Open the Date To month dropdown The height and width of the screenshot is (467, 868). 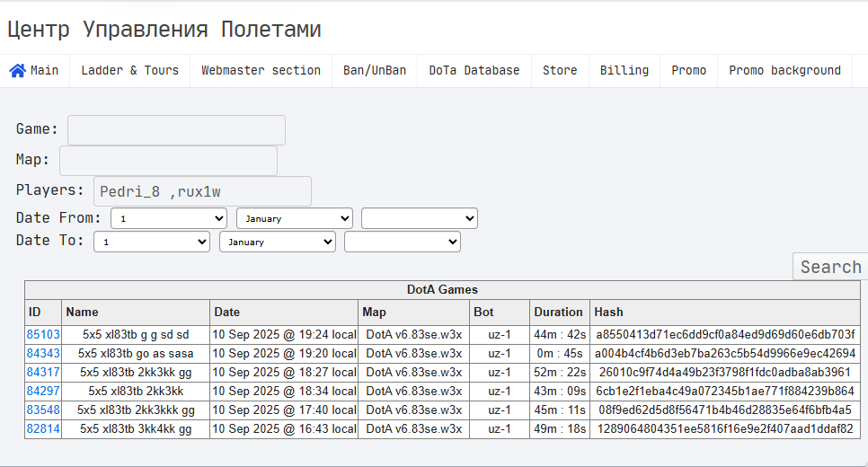pyautogui.click(x=278, y=242)
